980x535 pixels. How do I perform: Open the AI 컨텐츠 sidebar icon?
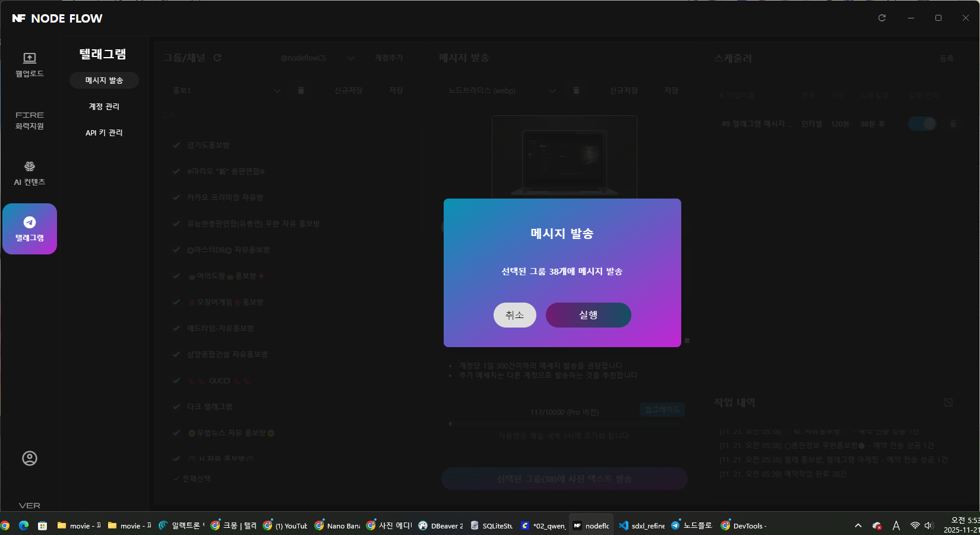click(x=29, y=173)
